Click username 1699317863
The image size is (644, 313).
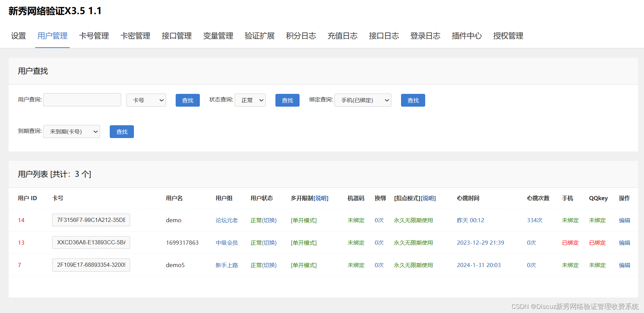[x=182, y=243]
